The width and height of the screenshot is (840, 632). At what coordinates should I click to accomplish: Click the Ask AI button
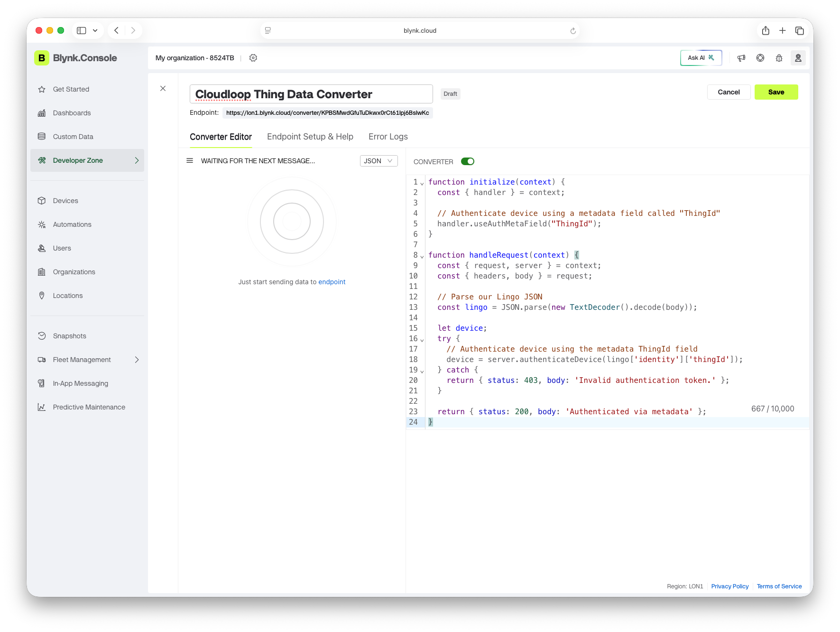click(x=701, y=58)
